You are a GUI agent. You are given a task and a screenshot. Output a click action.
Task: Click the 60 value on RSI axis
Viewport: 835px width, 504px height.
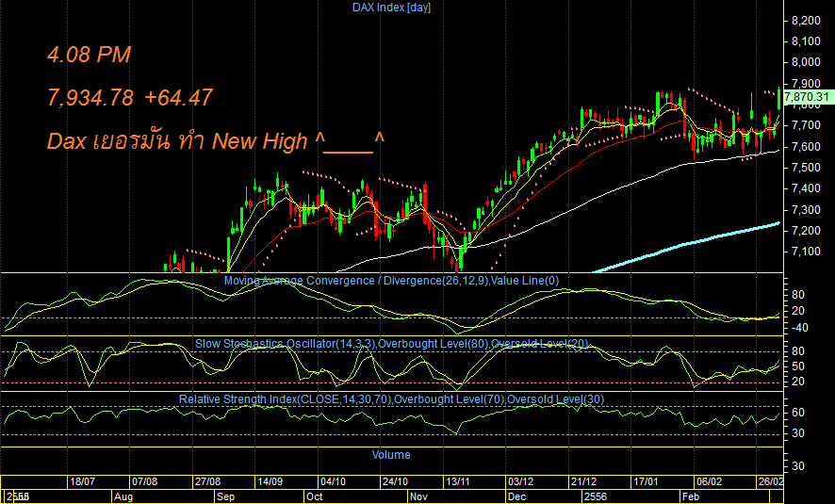[798, 413]
